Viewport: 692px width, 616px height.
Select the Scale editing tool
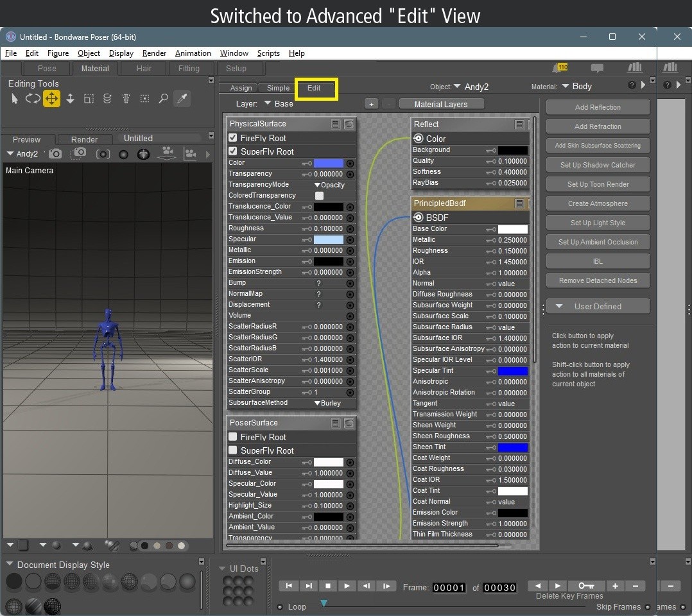88,98
